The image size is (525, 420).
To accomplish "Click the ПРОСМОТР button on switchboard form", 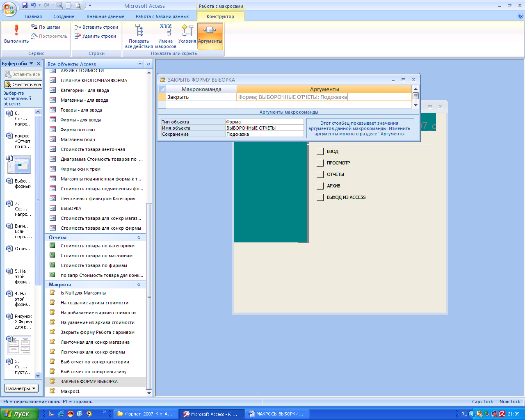I will click(320, 163).
